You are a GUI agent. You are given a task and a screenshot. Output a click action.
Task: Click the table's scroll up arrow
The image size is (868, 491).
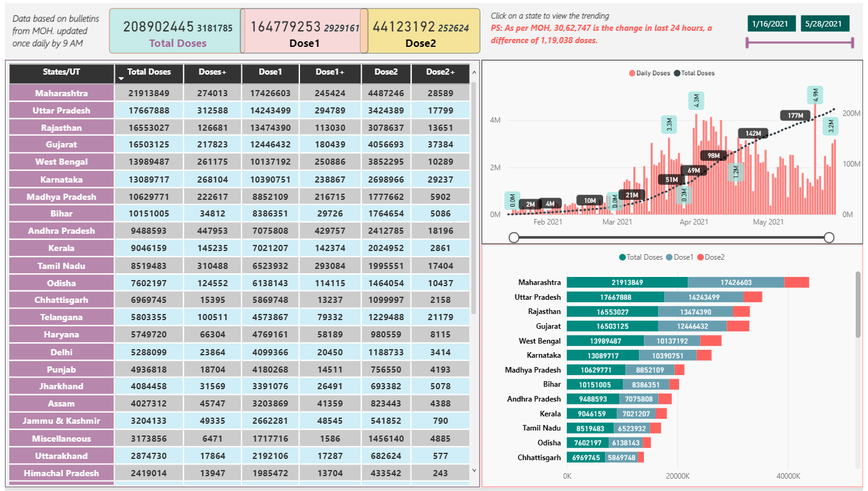click(474, 72)
